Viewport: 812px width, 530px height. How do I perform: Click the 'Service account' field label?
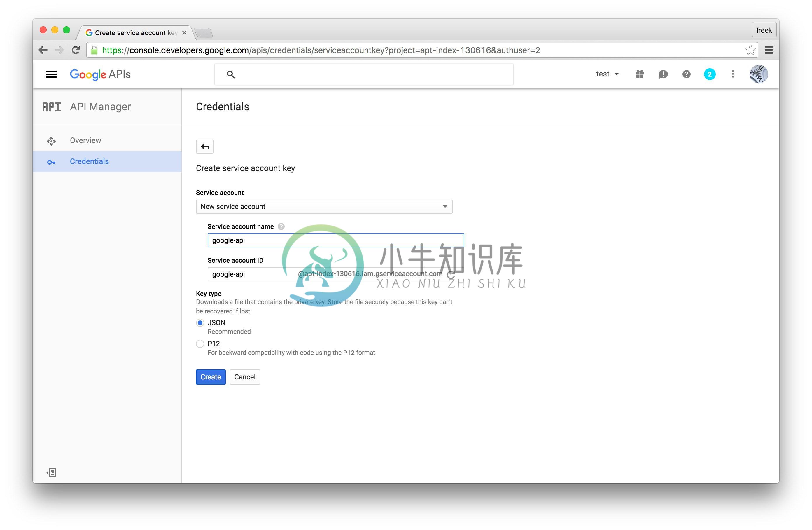coord(220,193)
